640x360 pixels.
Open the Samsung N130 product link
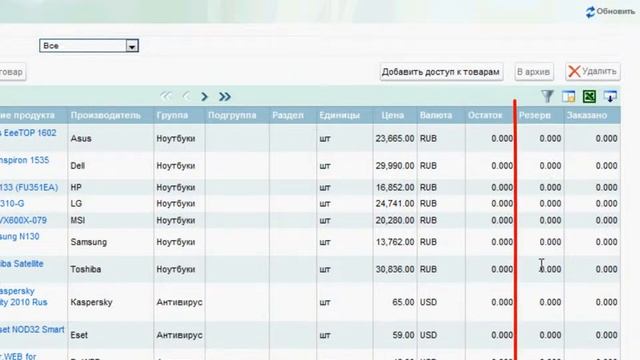[20, 237]
